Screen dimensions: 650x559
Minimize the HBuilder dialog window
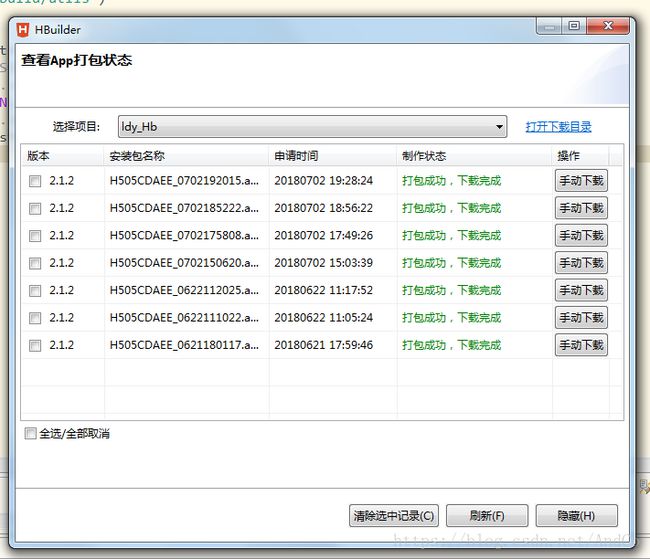[549, 27]
